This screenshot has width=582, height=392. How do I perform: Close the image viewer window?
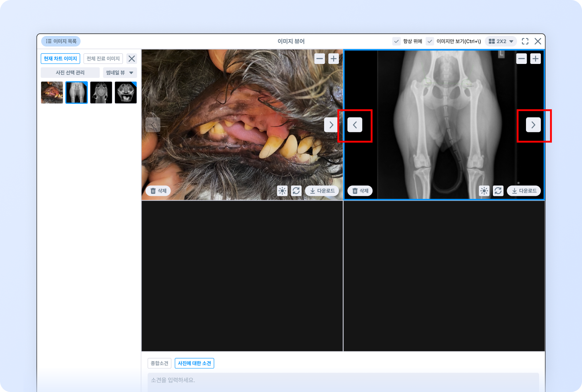click(x=538, y=41)
